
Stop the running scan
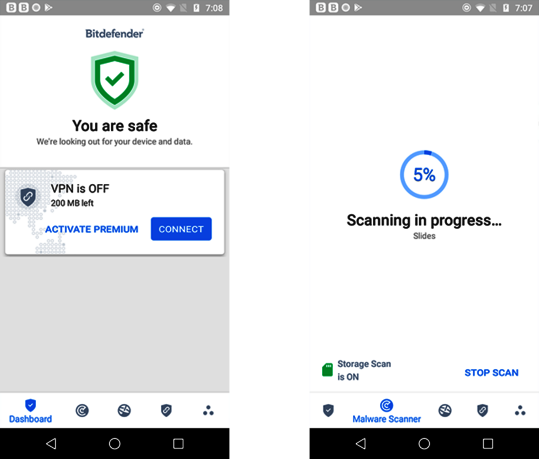click(x=491, y=373)
